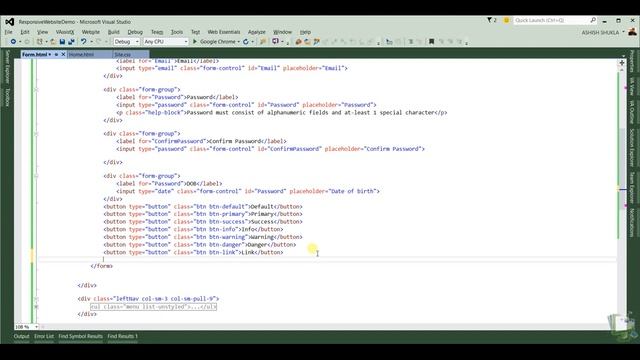Viewport: 640px width, 360px height.
Task: Click the notifications filter flag icon
Action: pos(489,20)
